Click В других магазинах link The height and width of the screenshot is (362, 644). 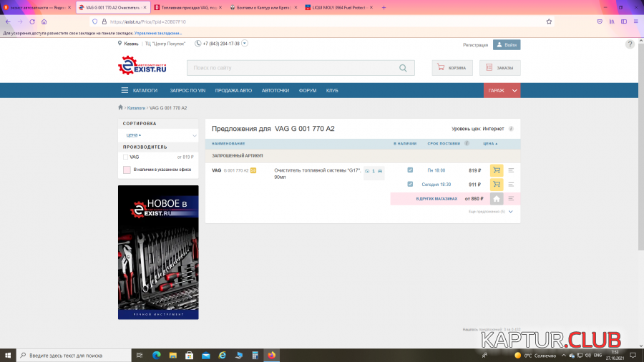click(436, 199)
